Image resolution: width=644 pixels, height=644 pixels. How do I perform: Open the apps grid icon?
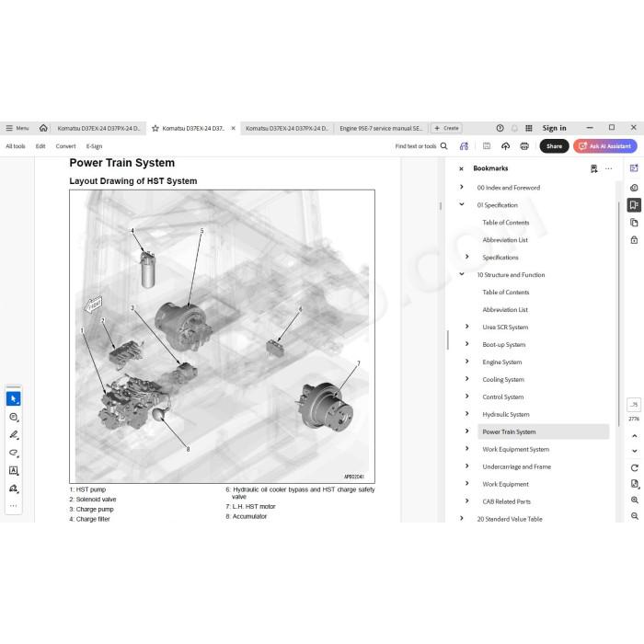[x=529, y=128]
